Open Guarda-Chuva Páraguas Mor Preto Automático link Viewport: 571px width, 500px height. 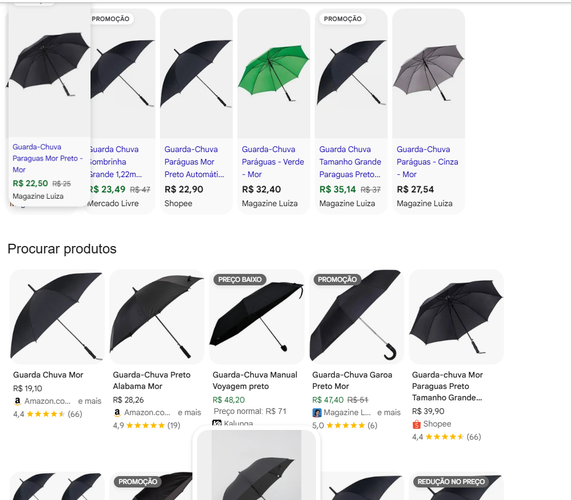tap(194, 162)
